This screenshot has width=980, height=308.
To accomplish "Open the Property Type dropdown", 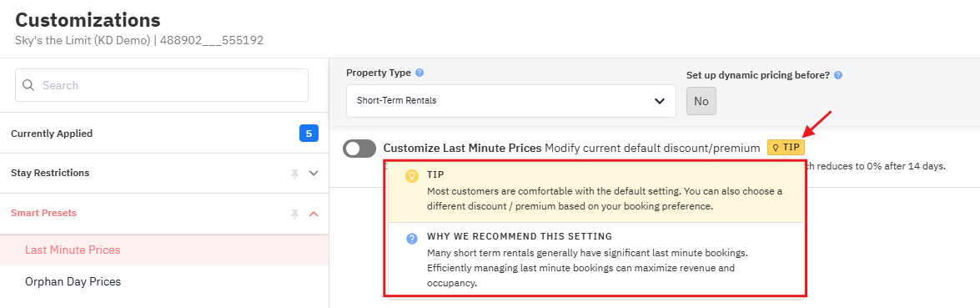I will click(x=511, y=101).
